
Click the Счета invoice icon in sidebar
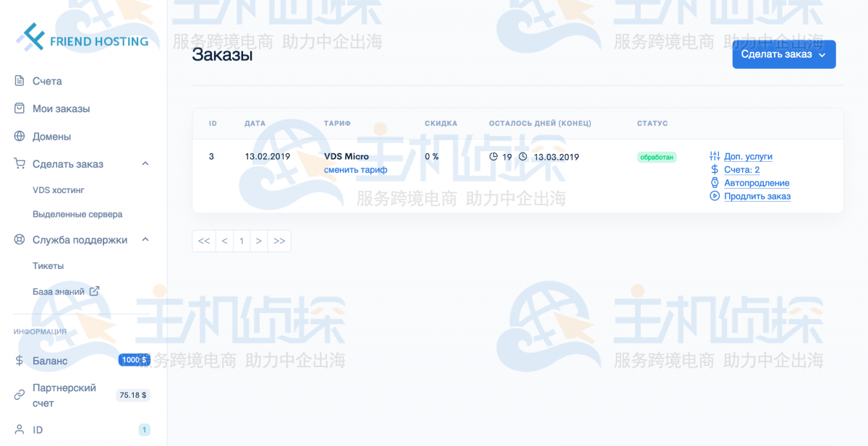click(20, 81)
